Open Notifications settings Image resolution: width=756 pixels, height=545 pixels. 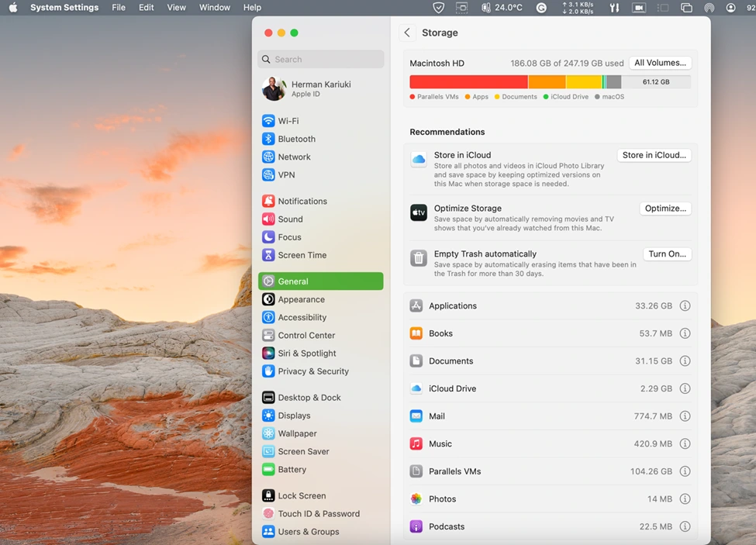(302, 200)
